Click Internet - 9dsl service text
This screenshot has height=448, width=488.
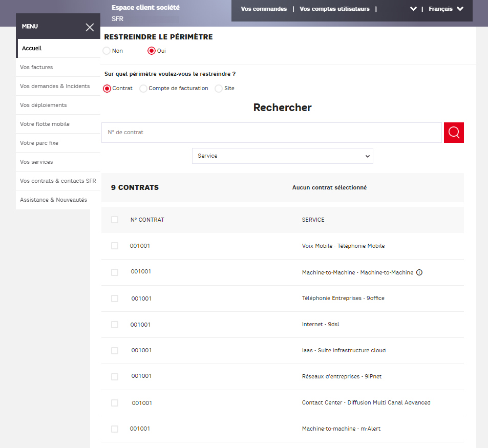pyautogui.click(x=321, y=324)
